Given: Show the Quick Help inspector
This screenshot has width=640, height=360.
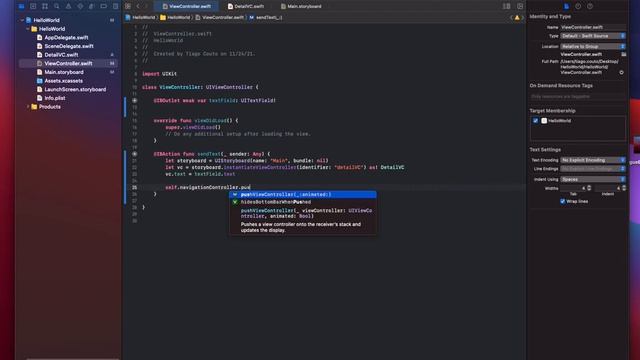Looking at the screenshot, I should tap(590, 6).
